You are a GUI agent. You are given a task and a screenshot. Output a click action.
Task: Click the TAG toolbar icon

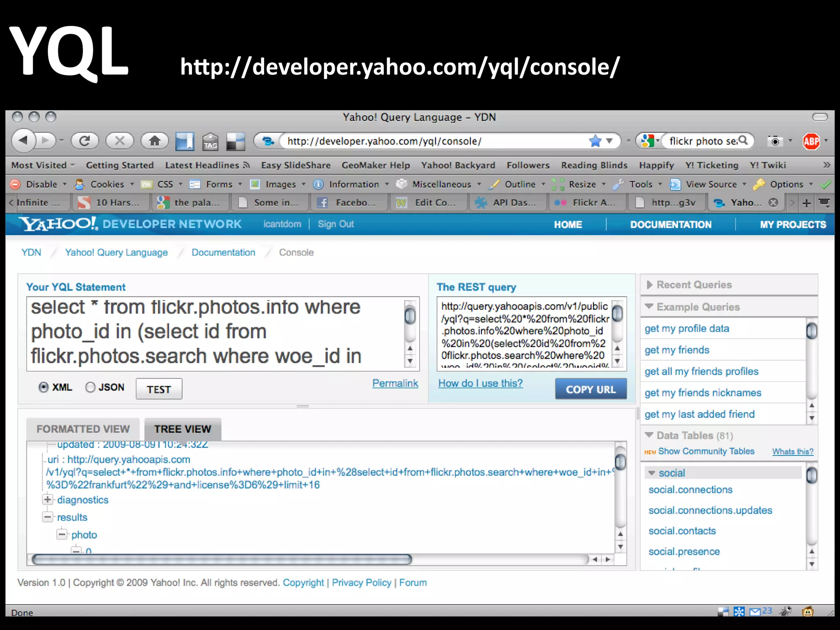210,142
